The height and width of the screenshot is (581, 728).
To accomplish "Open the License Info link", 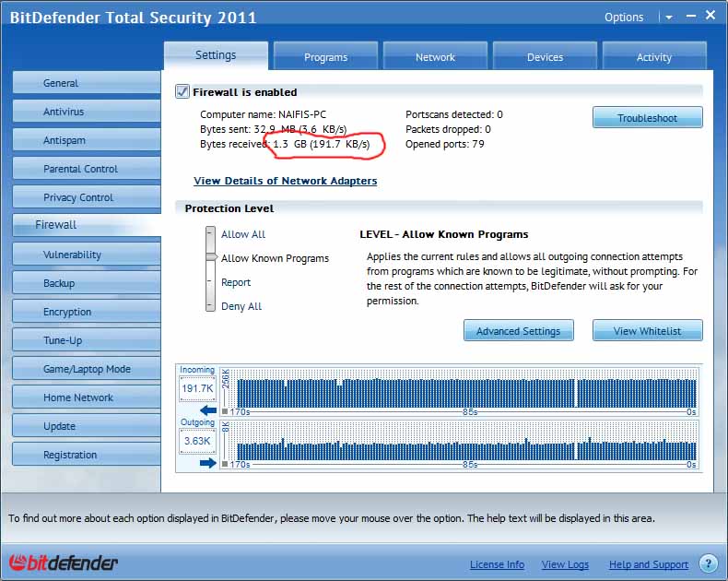I will [497, 564].
